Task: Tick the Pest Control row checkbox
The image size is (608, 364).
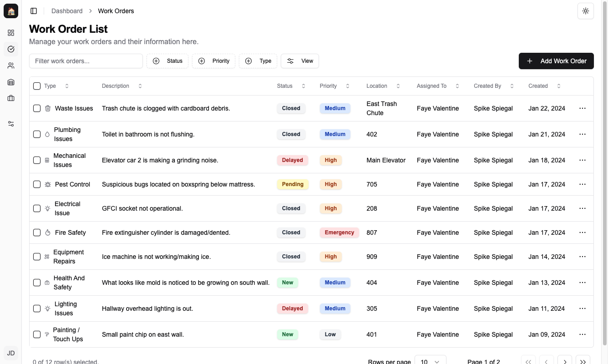Action: (37, 184)
